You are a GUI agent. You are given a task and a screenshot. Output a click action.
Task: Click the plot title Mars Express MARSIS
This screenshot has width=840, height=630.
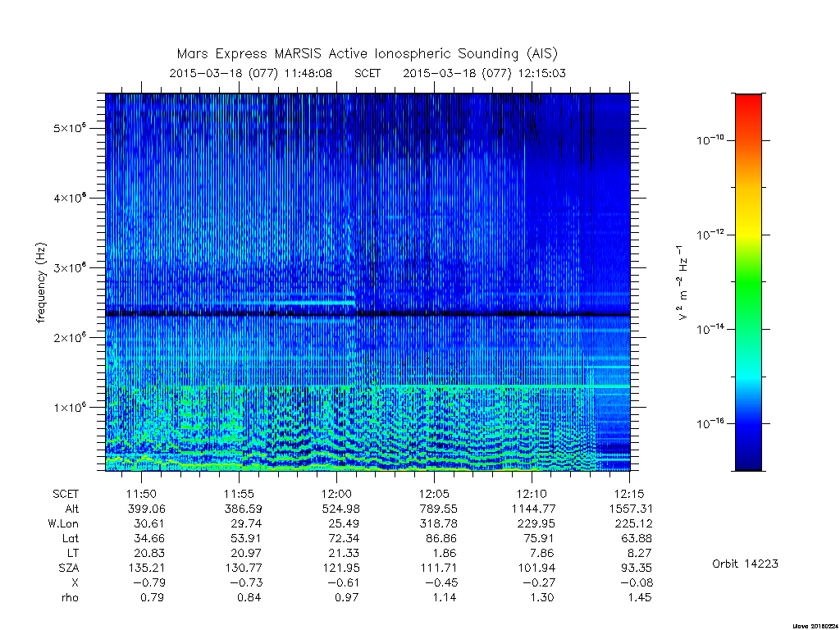[x=367, y=53]
